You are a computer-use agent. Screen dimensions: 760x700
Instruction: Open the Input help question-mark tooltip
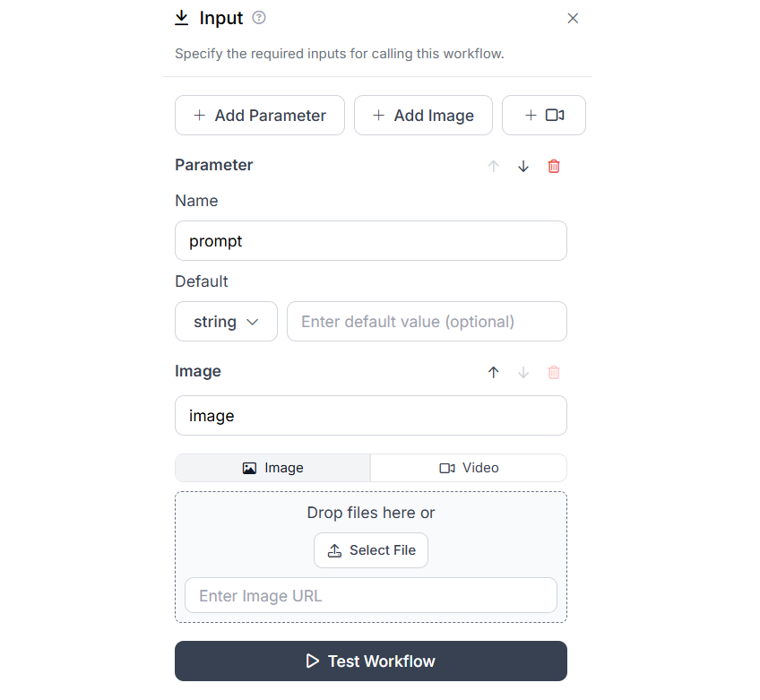(257, 18)
